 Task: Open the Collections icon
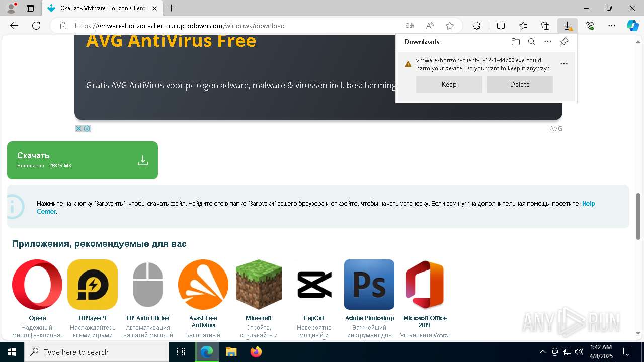tap(545, 26)
